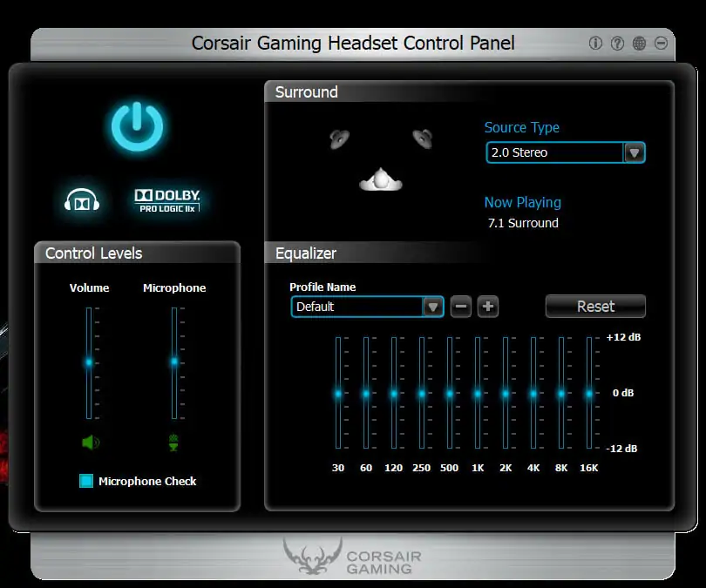Click the 16K equalizer slider
Viewport: 706px width, 588px height.
[589, 394]
